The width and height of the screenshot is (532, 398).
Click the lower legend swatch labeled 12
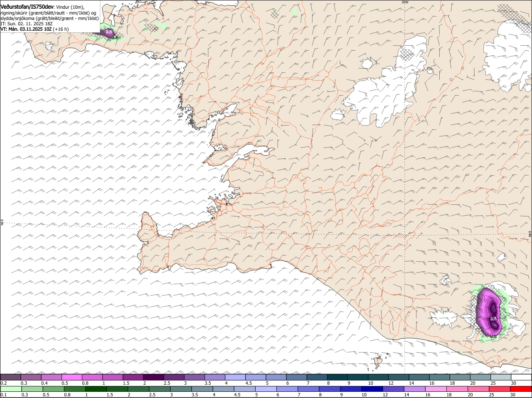tap(394, 389)
